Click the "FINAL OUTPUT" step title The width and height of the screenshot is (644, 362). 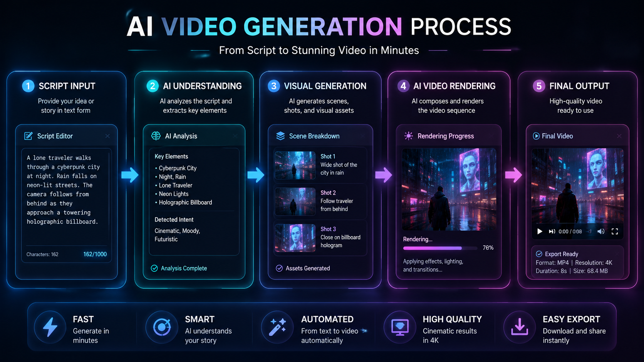pos(579,86)
